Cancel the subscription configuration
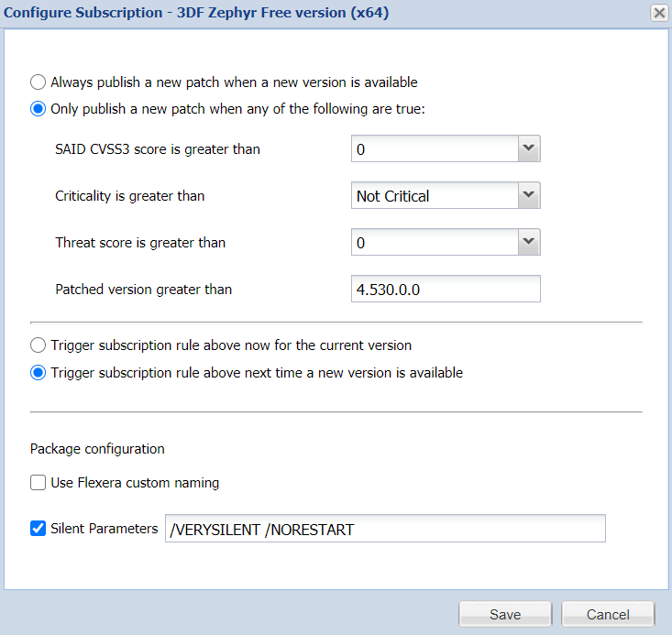 [x=608, y=615]
